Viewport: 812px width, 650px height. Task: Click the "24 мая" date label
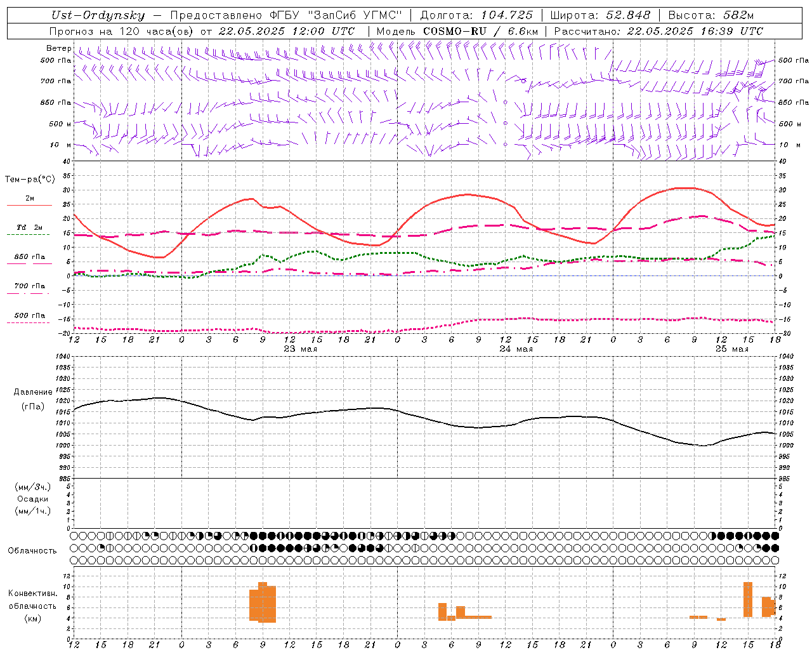[x=516, y=349]
